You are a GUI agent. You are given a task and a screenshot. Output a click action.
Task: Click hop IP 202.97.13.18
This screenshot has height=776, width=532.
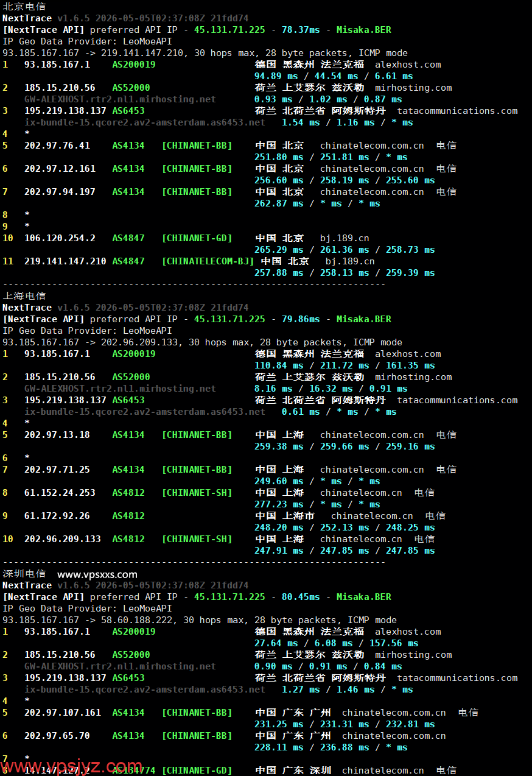[x=57, y=435]
